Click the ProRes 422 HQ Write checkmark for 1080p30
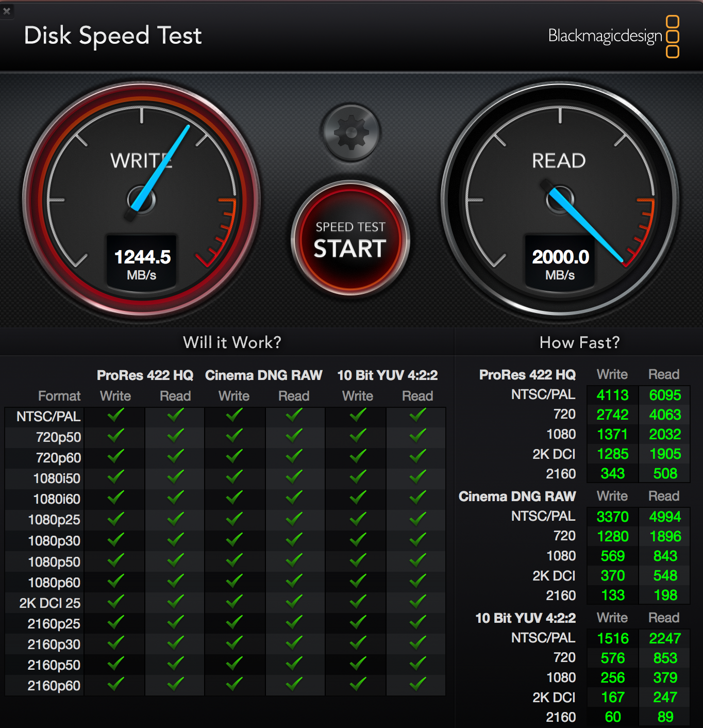 pyautogui.click(x=115, y=539)
